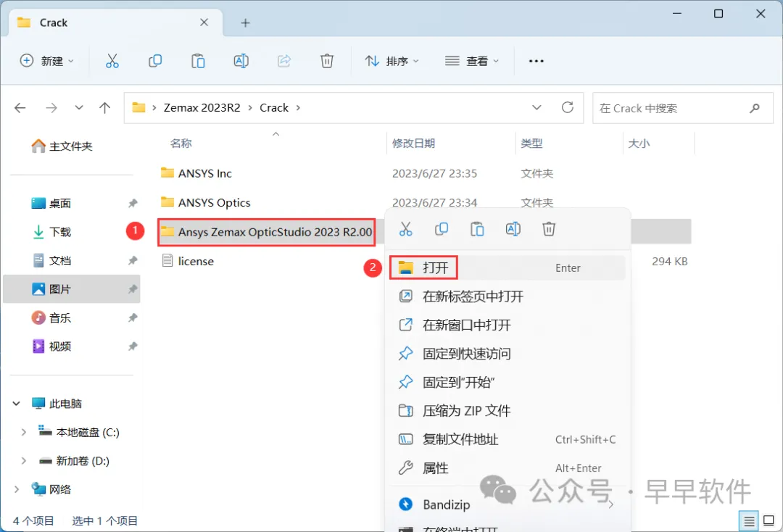Choose 固定到快速访问 in context menu
The width and height of the screenshot is (783, 532).
pyautogui.click(x=507, y=354)
